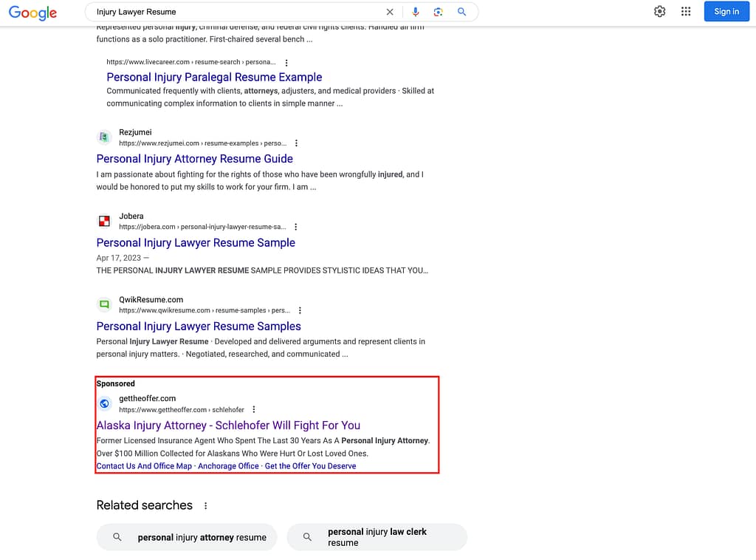Open options menu for Jobera result
756x560 pixels.
(x=295, y=227)
